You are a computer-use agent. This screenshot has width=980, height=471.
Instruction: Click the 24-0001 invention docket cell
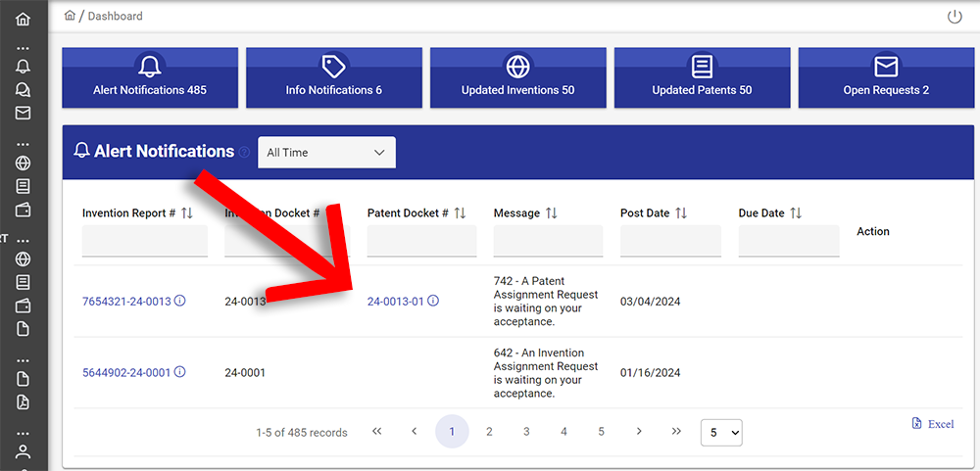coord(245,373)
